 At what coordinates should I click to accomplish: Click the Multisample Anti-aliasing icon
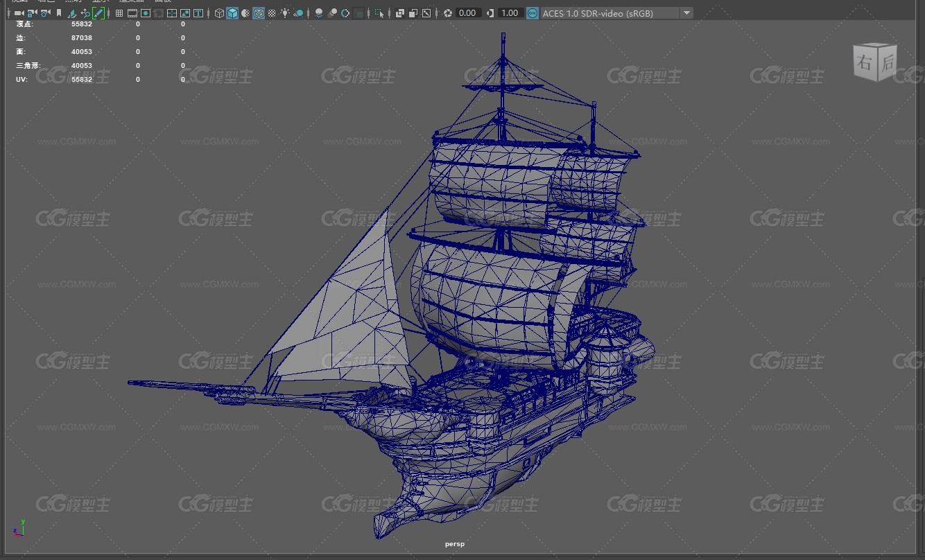[345, 12]
